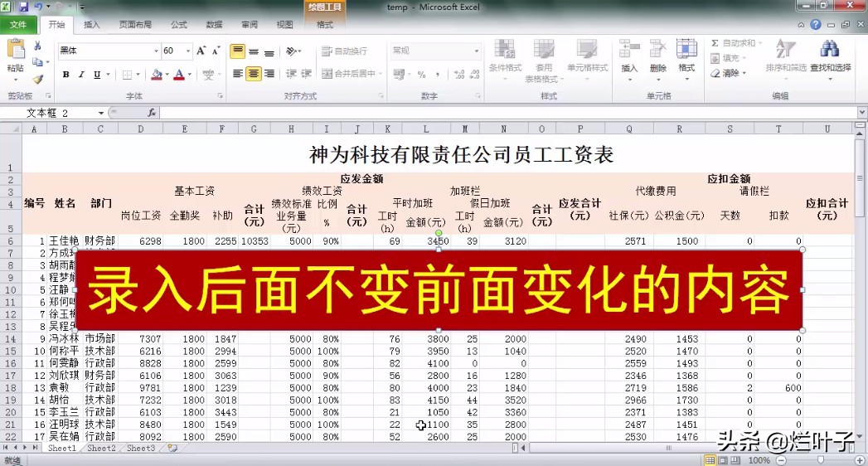Screen dimensions: 868x466
Task: Select bottom vertical align icon
Action: pos(269,51)
